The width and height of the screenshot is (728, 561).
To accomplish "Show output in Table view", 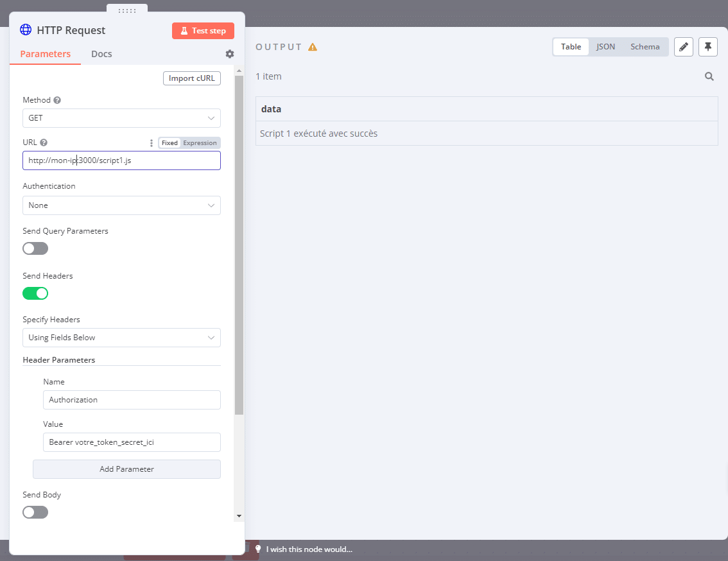I will point(571,47).
